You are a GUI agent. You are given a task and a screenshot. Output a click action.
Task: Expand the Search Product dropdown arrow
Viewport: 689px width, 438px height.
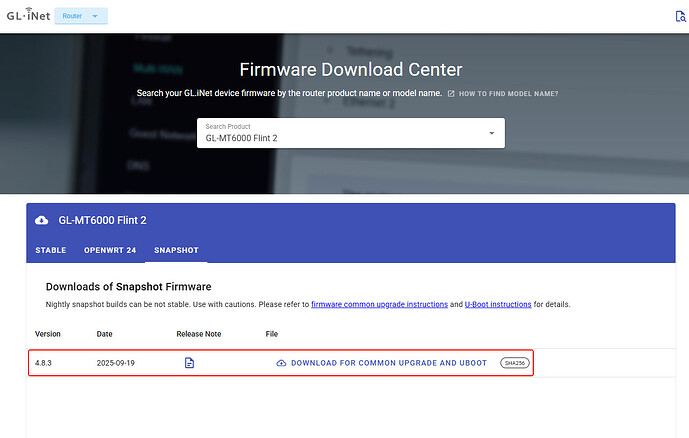click(491, 134)
